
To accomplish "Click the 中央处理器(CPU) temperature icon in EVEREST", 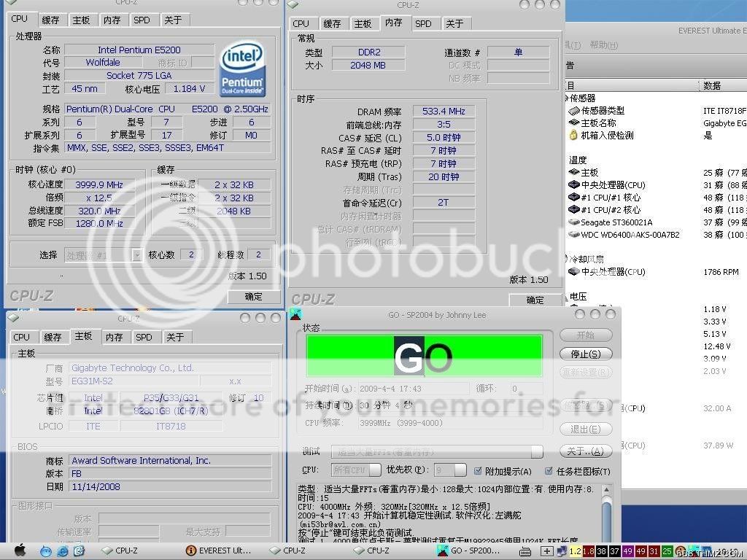I will (573, 184).
